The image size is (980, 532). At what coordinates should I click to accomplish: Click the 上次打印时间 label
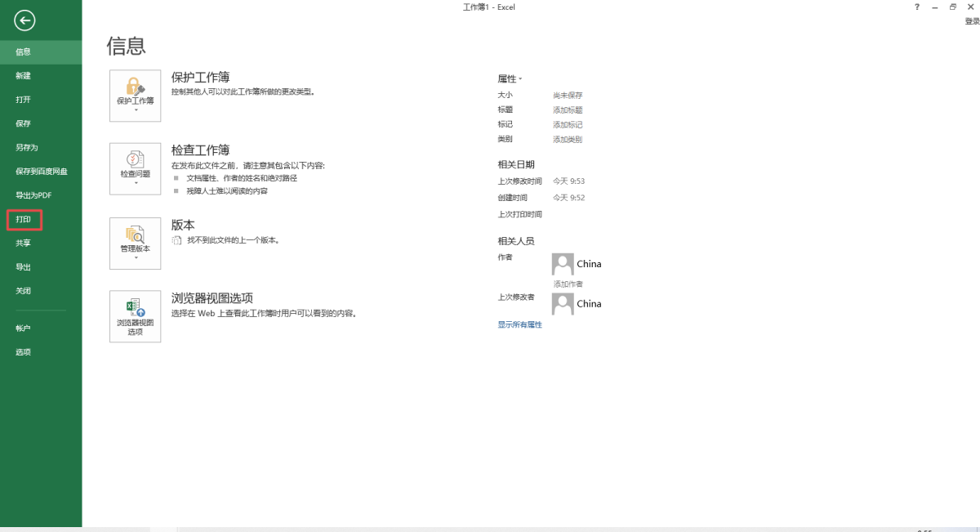coord(519,214)
